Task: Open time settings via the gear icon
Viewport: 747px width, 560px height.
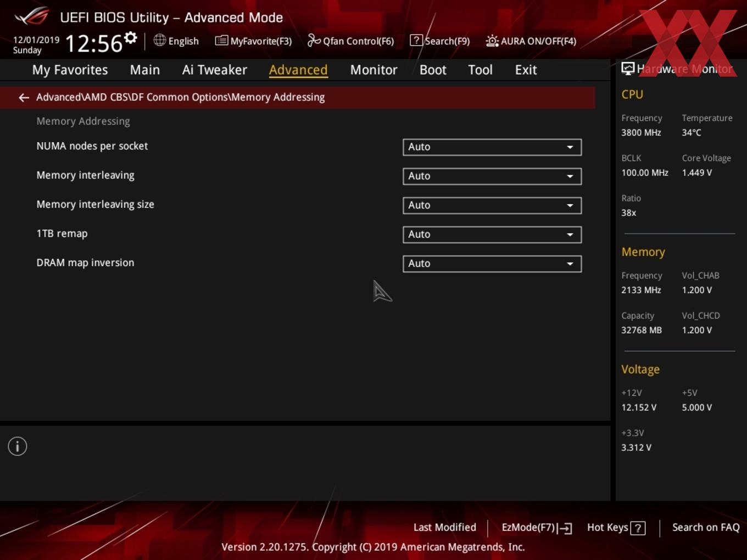Action: coord(131,38)
